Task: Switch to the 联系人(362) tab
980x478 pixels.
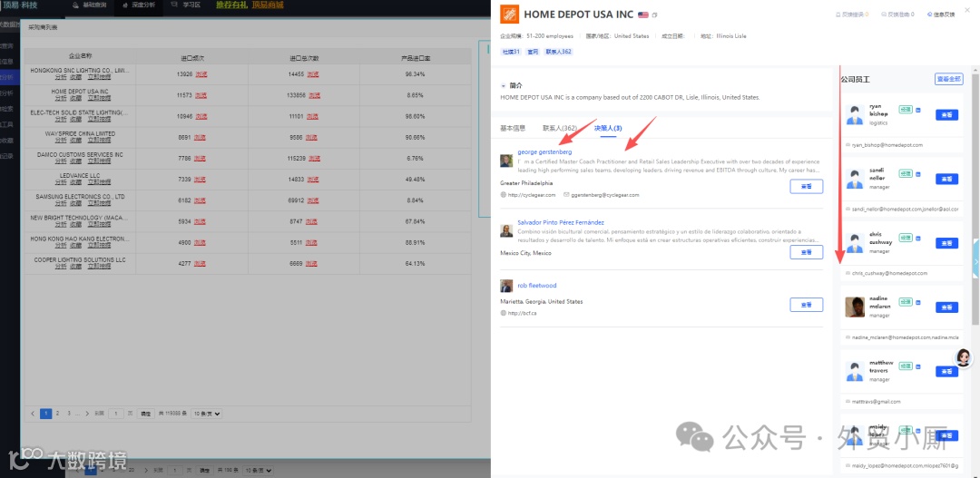Action: point(559,128)
